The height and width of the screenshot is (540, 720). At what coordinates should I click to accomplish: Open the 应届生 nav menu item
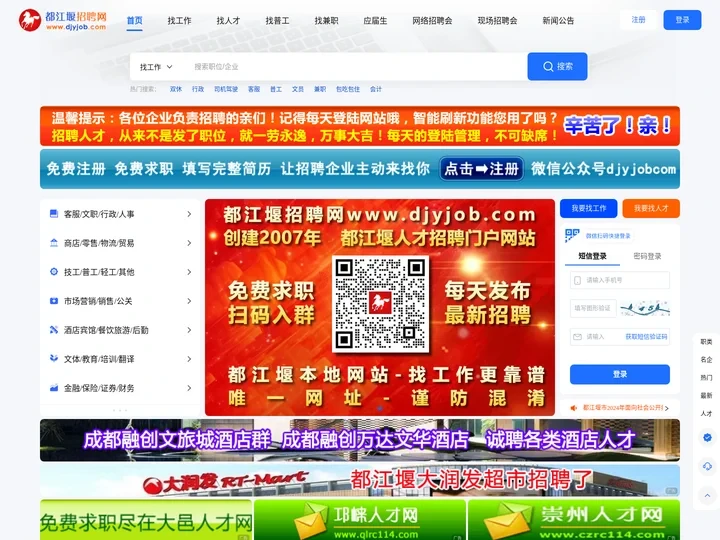coord(375,21)
